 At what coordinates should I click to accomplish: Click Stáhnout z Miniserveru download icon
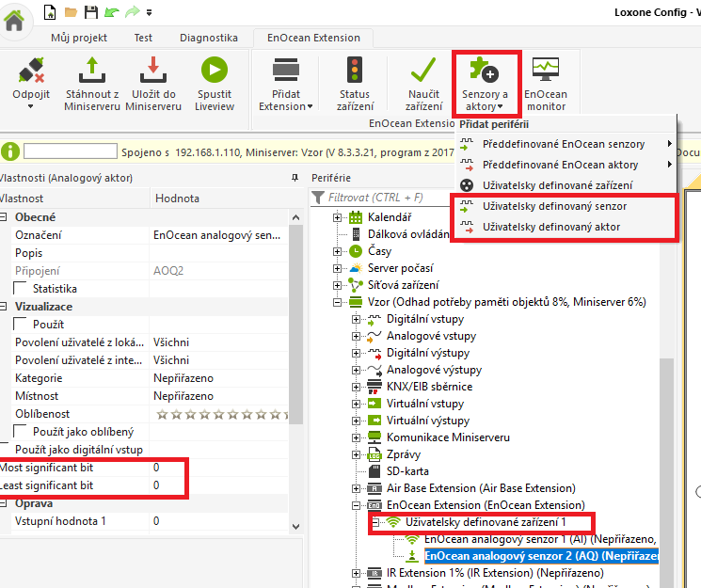tap(92, 70)
